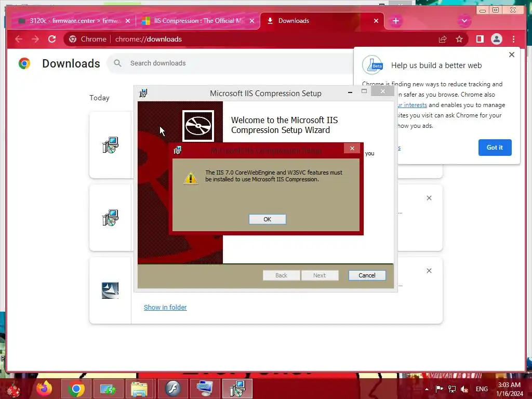This screenshot has width=532, height=399.
Task: Open Chrome's three-dot menu
Action: click(513, 39)
